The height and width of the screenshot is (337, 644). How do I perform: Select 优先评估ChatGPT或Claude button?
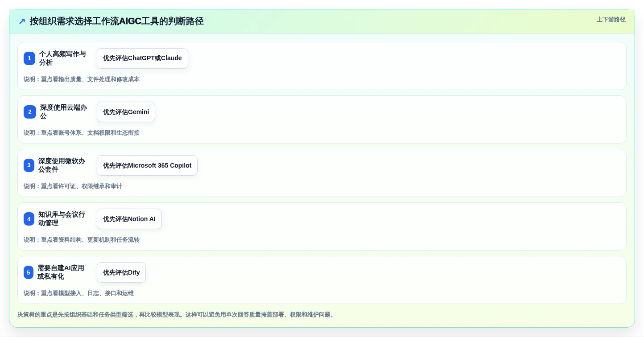[x=142, y=58]
